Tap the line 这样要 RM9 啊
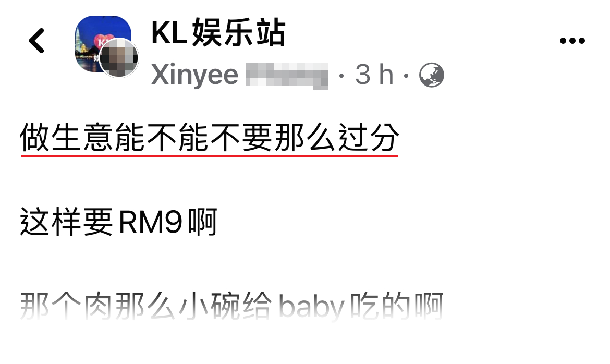610x364 pixels. (x=118, y=222)
